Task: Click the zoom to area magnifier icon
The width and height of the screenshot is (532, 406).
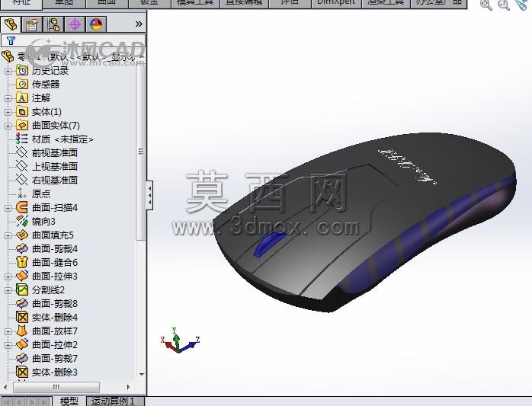Action: [x=504, y=5]
